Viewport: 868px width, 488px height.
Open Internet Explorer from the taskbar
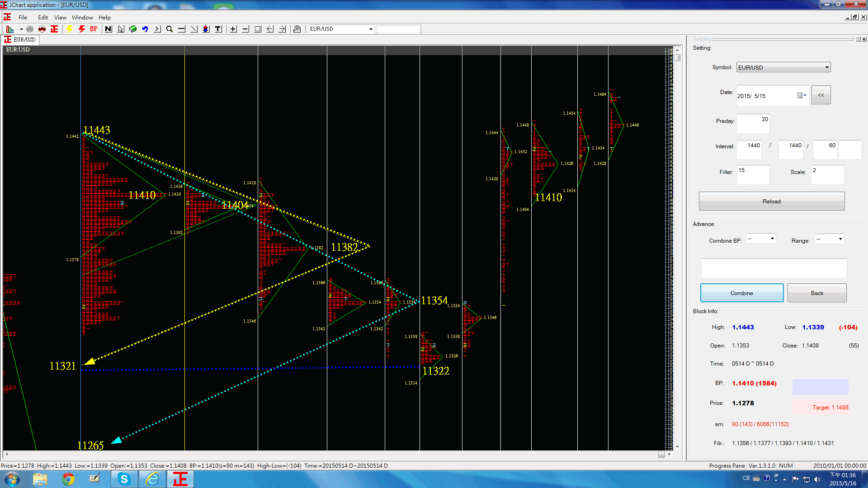click(152, 479)
